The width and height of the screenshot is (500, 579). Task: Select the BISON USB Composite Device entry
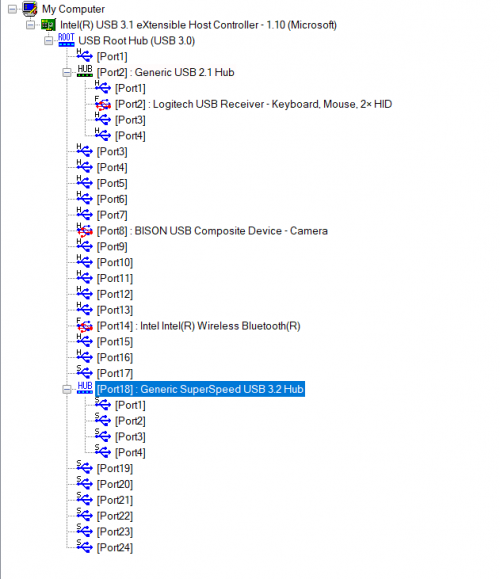tap(212, 231)
